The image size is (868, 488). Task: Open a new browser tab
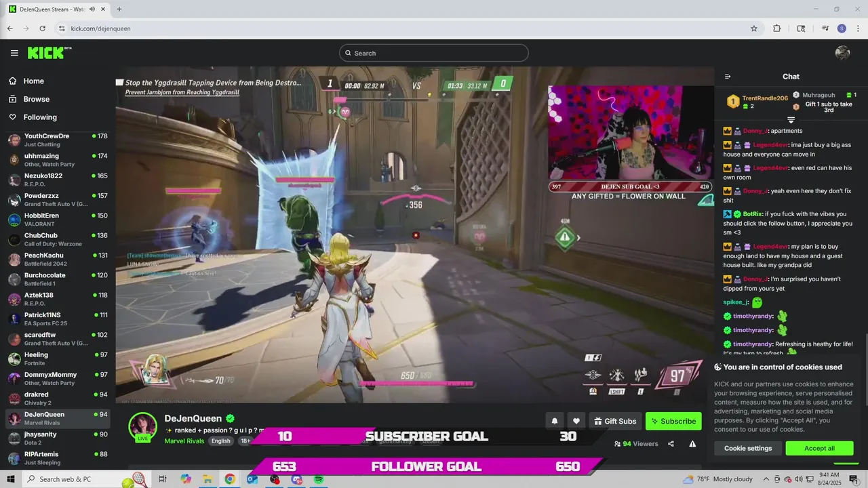click(119, 9)
